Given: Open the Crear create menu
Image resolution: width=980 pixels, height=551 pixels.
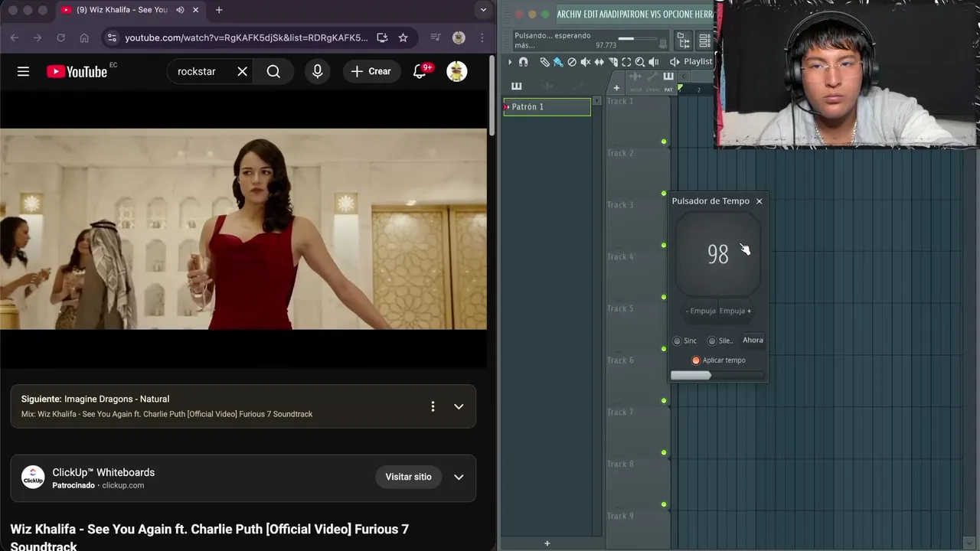Looking at the screenshot, I should point(371,71).
